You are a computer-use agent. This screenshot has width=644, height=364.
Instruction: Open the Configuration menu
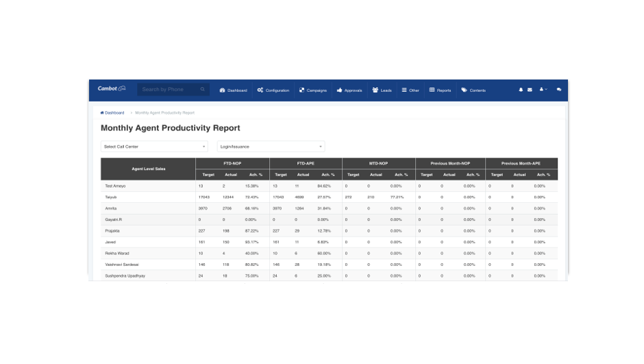(273, 90)
